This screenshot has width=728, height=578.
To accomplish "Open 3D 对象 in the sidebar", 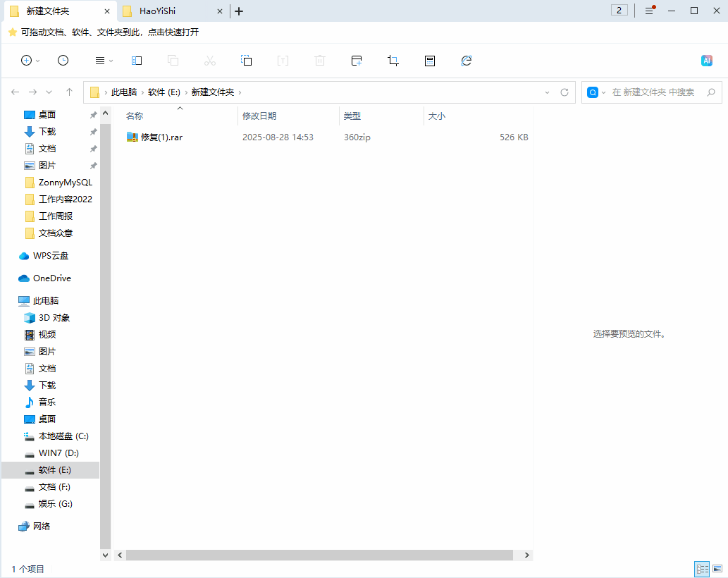I will coord(53,318).
